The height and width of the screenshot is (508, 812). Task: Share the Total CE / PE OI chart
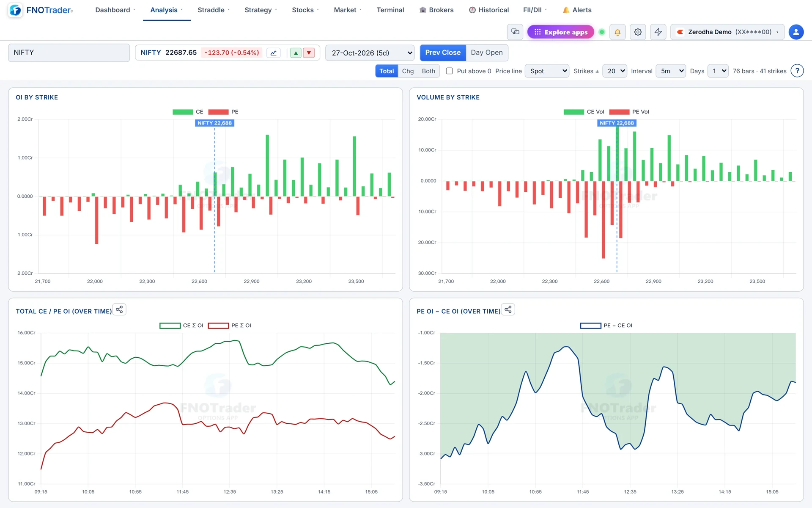119,309
